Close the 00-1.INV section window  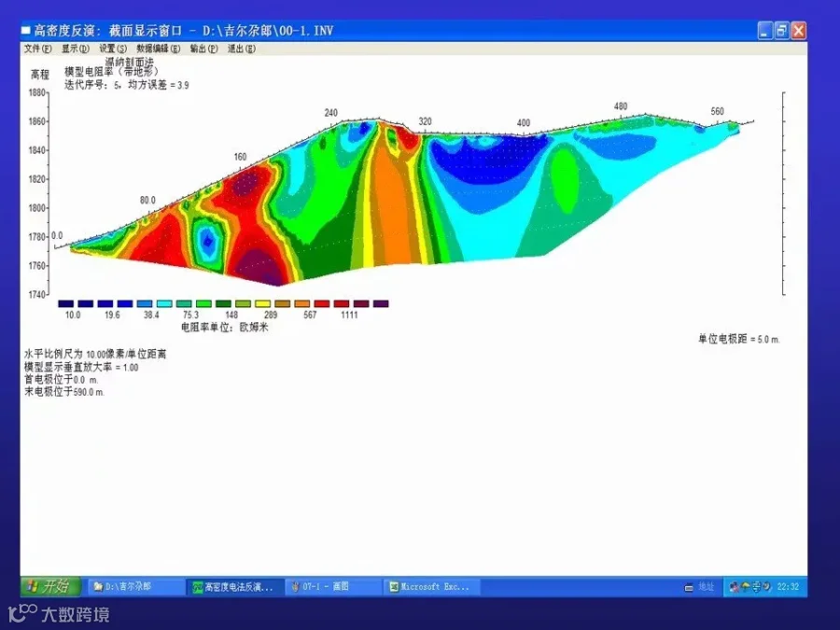pyautogui.click(x=798, y=31)
